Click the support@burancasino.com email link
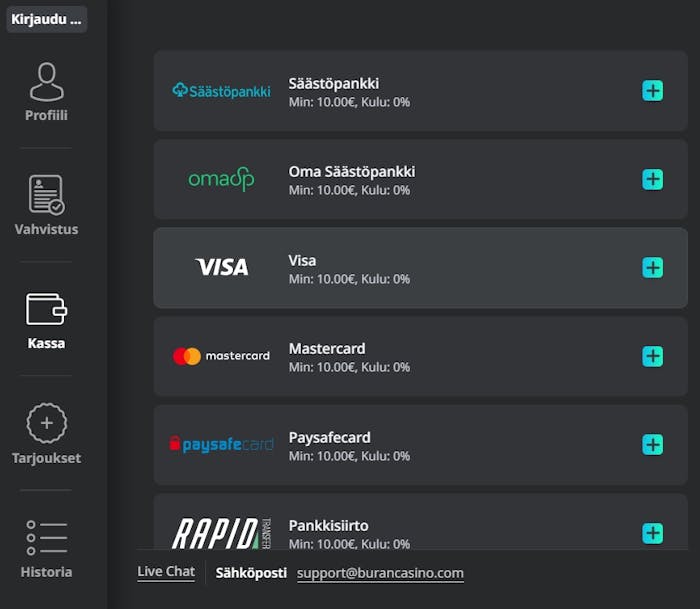The height and width of the screenshot is (609, 700). click(380, 573)
